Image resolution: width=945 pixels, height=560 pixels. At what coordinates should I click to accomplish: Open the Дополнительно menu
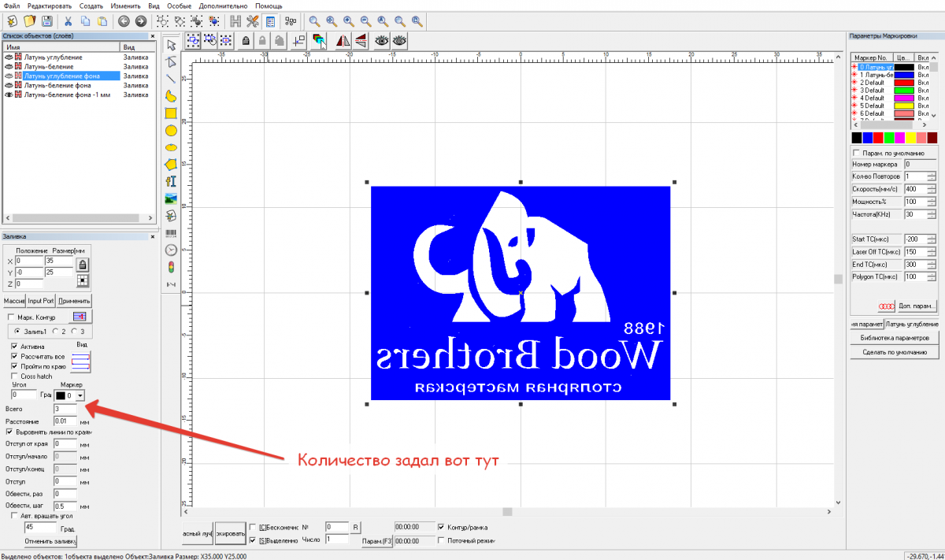coord(224,6)
